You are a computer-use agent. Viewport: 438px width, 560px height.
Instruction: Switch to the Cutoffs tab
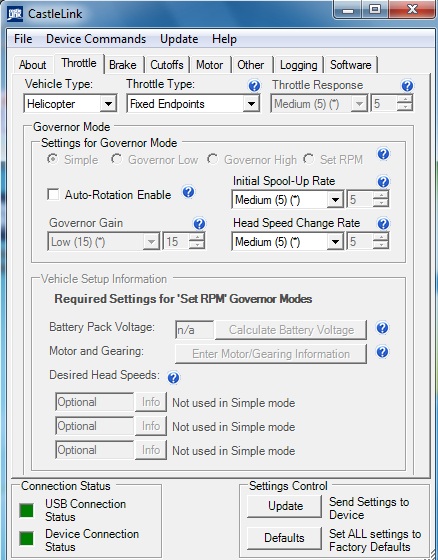166,65
